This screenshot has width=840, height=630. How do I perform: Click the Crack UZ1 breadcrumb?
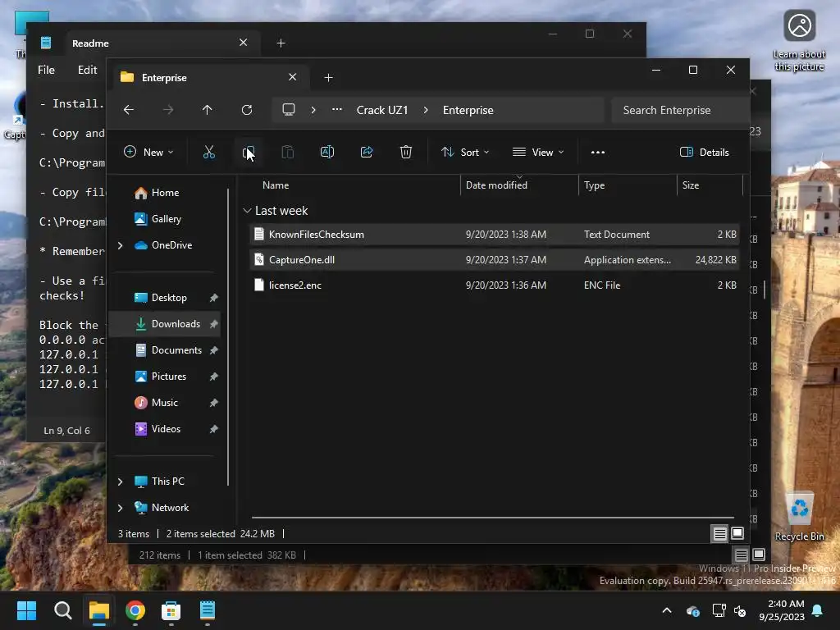[382, 110]
